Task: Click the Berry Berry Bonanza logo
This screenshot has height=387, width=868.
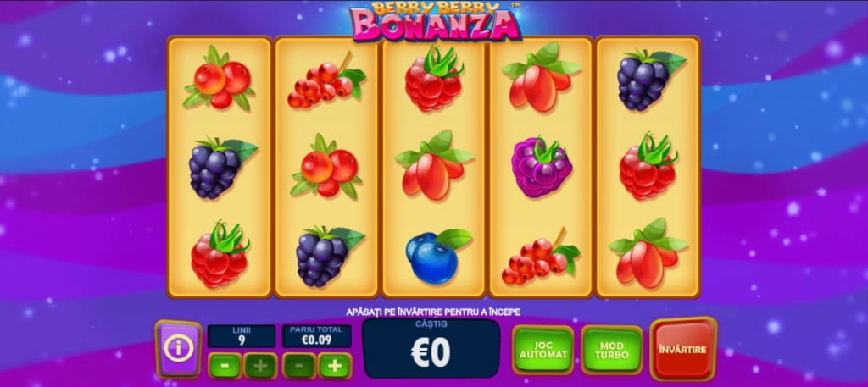Action: point(436,21)
